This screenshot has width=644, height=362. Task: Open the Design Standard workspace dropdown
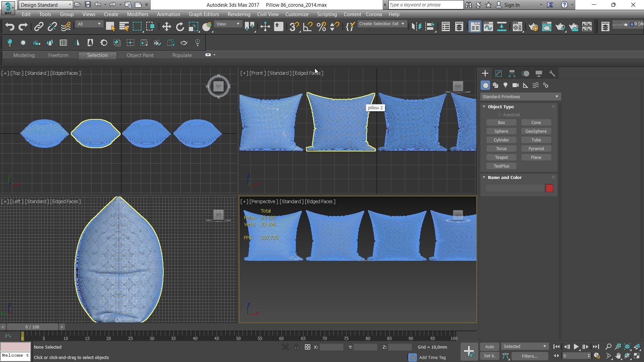click(x=46, y=5)
